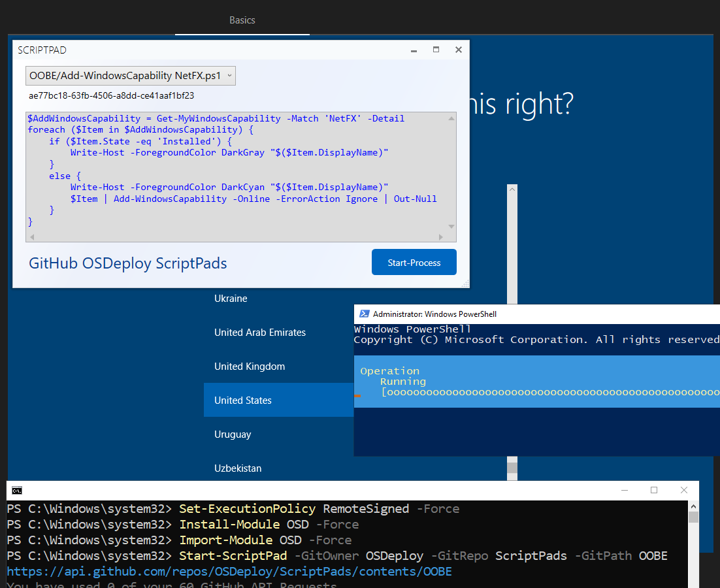The image size is (720, 588).
Task: Click the bottom console scroll up arrow
Action: (693, 506)
